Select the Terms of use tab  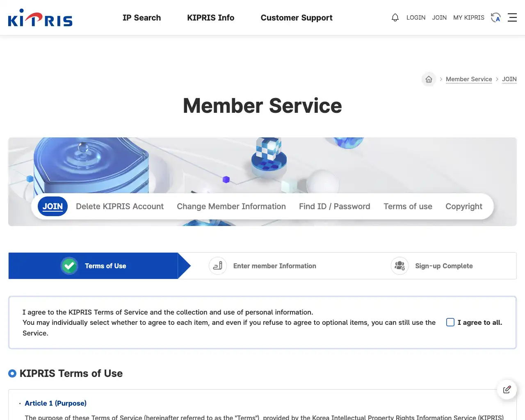coord(408,206)
